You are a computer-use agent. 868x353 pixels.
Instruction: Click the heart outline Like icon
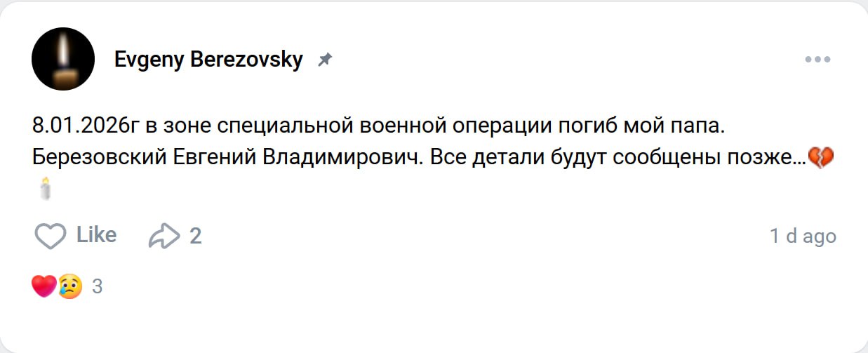click(x=50, y=236)
